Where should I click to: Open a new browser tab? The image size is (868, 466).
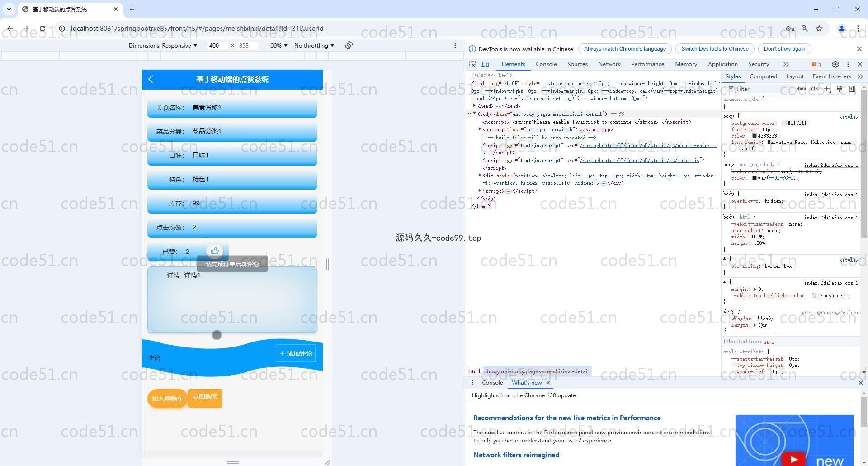point(132,9)
